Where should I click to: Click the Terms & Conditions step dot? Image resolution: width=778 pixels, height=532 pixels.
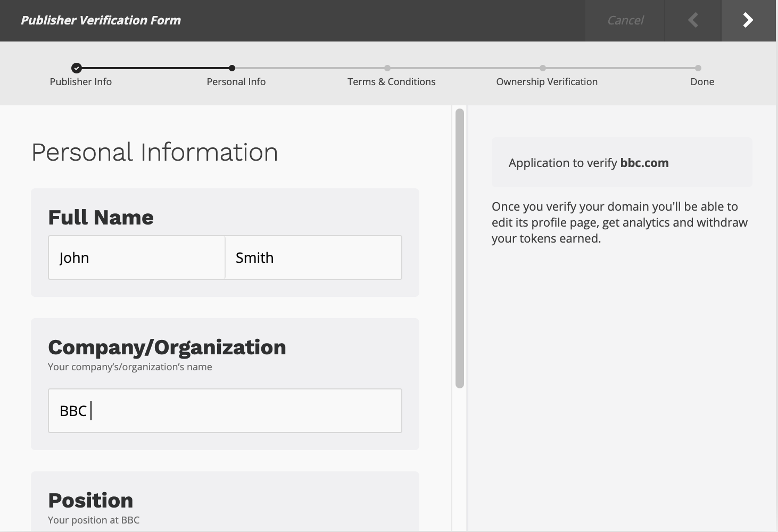pyautogui.click(x=387, y=68)
